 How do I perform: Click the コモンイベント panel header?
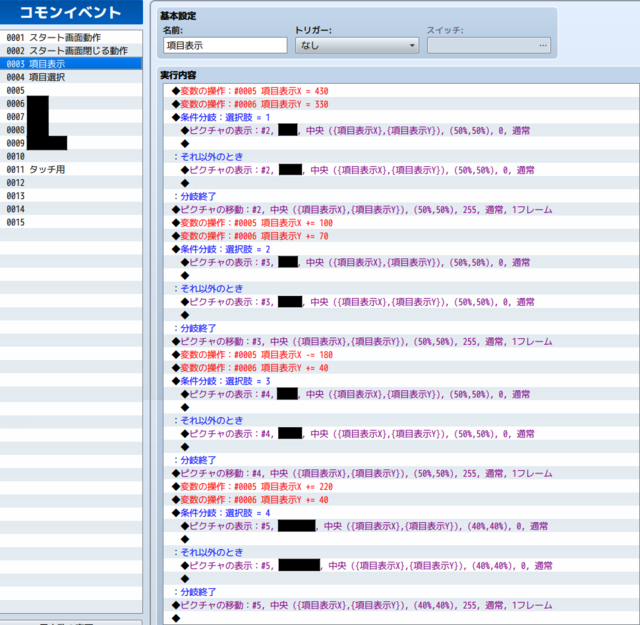[x=71, y=12]
